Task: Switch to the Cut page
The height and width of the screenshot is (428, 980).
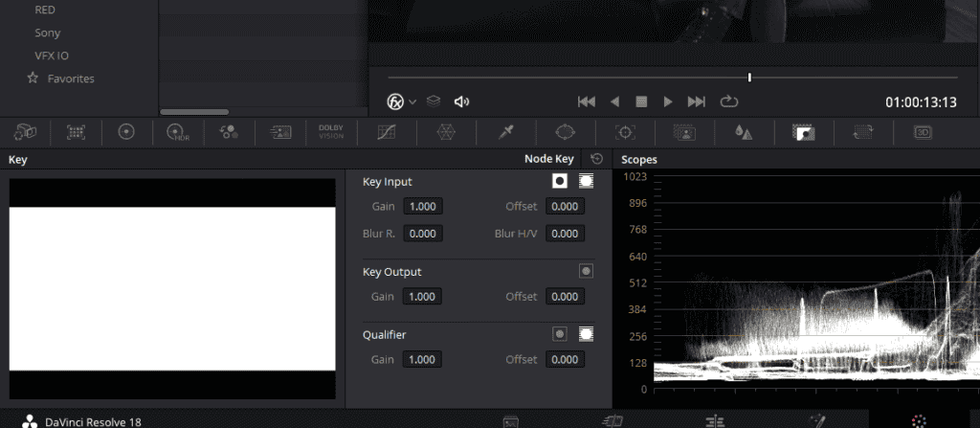Action: [x=612, y=421]
